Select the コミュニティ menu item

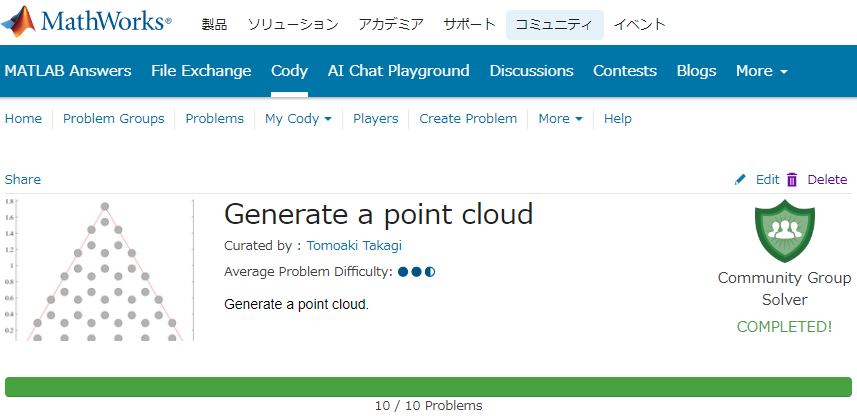pyautogui.click(x=555, y=25)
